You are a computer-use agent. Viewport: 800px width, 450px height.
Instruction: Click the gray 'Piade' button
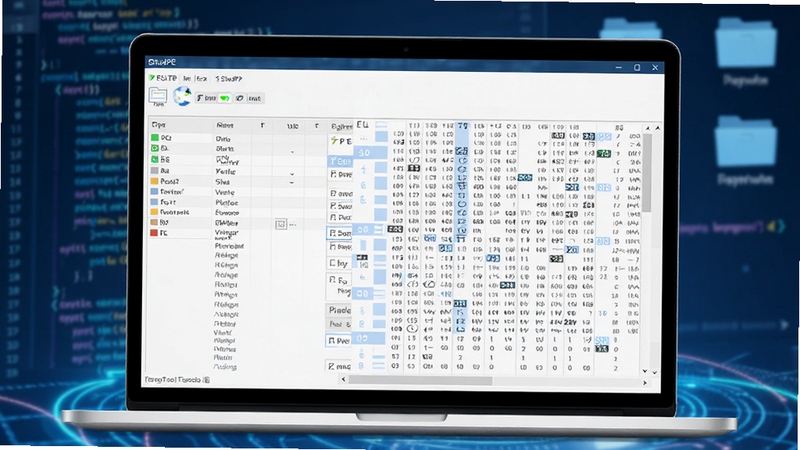pyautogui.click(x=339, y=310)
